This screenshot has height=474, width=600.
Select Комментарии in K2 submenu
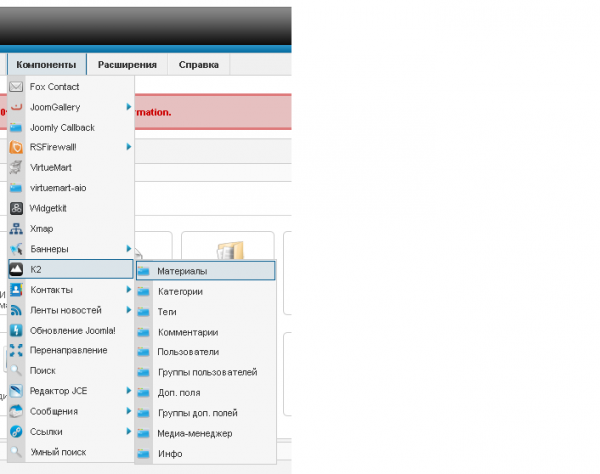click(205, 332)
